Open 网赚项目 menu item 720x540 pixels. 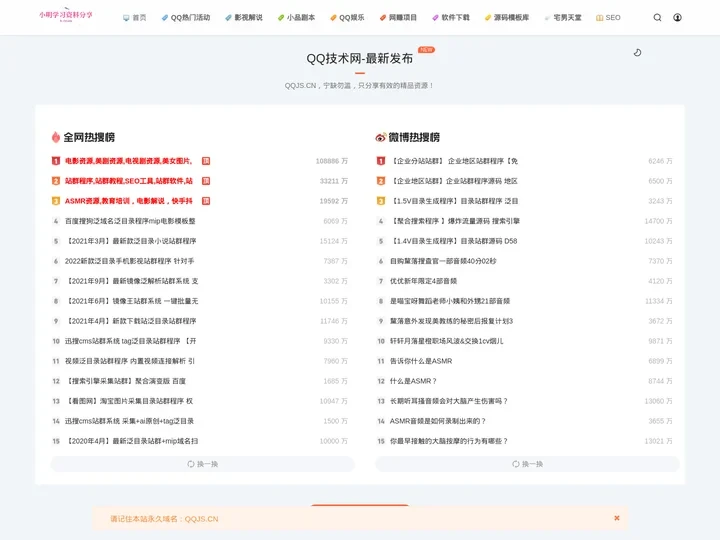click(x=398, y=17)
